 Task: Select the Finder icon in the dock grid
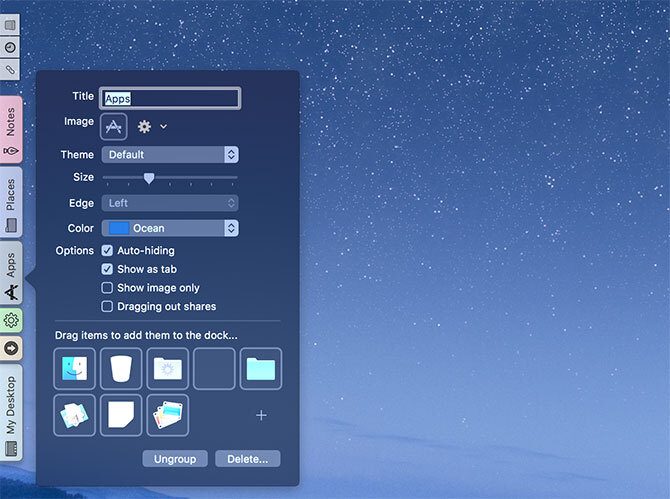pyautogui.click(x=74, y=369)
